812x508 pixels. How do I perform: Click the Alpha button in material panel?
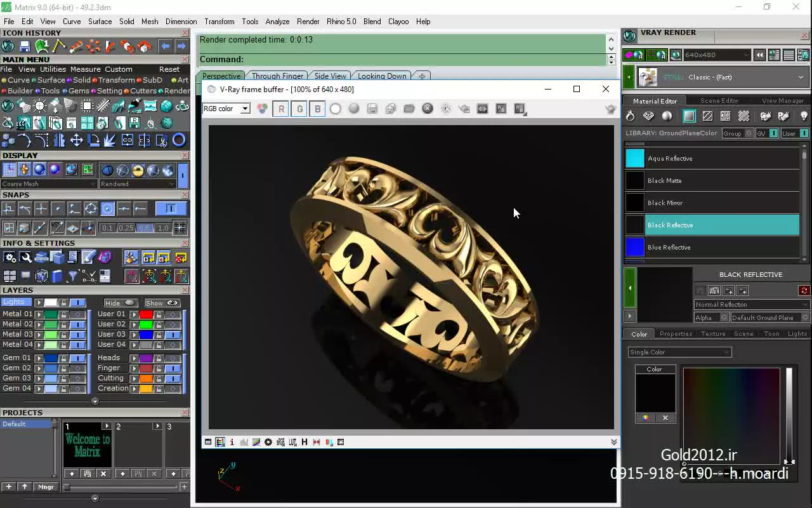[710, 317]
